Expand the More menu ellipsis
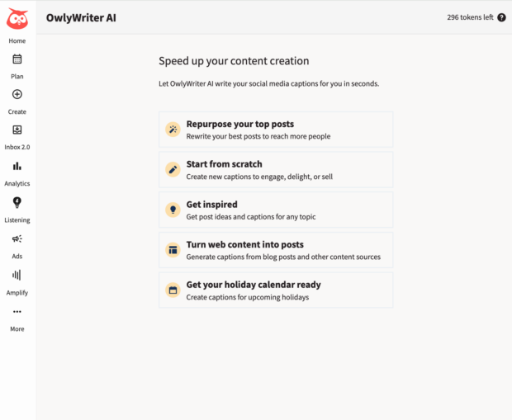The image size is (512, 420). point(17,312)
